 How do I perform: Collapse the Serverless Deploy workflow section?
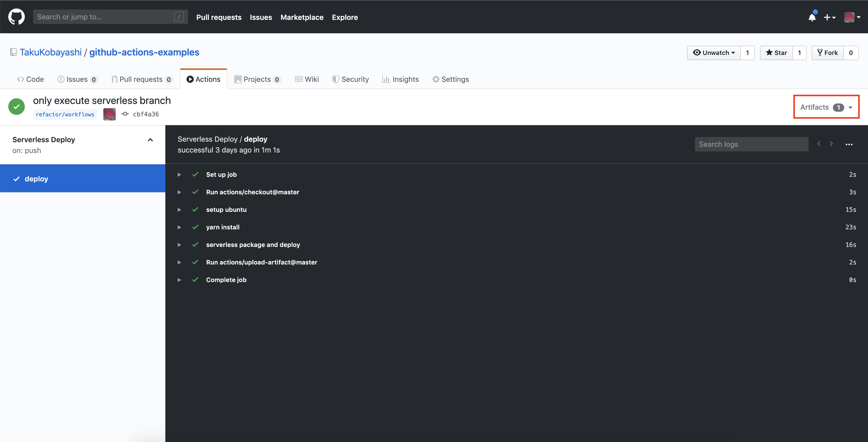(x=150, y=140)
